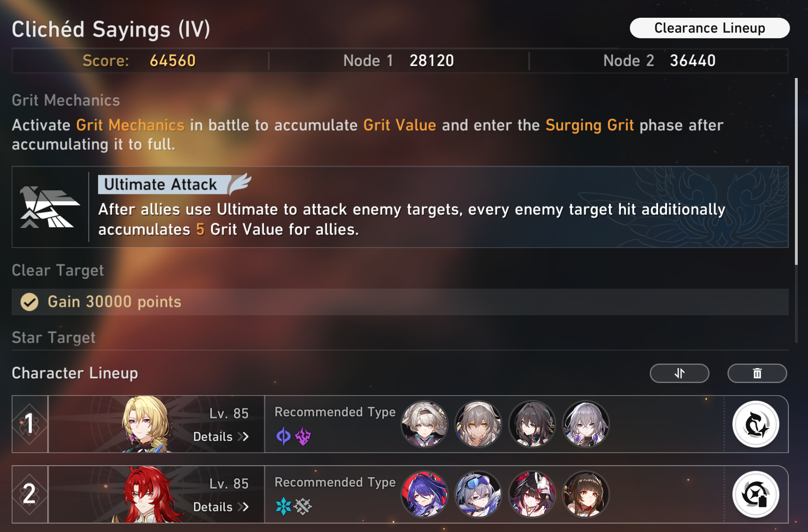The width and height of the screenshot is (808, 532).
Task: Select the Node 2 score section
Action: point(659,61)
